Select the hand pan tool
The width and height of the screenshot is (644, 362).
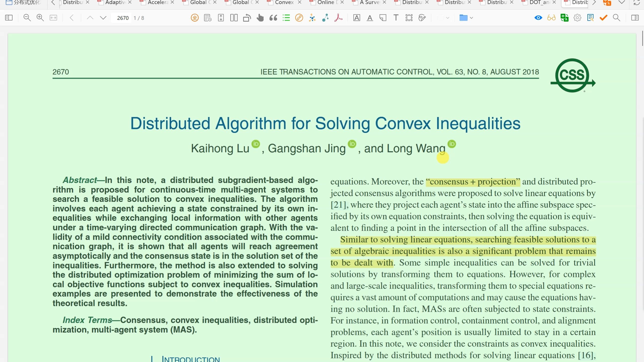(x=260, y=18)
